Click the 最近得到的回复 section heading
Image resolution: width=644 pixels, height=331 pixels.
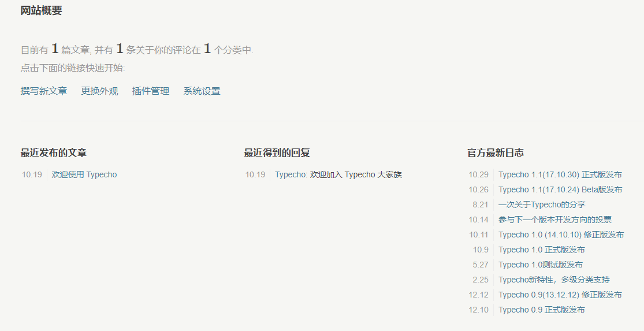click(x=277, y=153)
